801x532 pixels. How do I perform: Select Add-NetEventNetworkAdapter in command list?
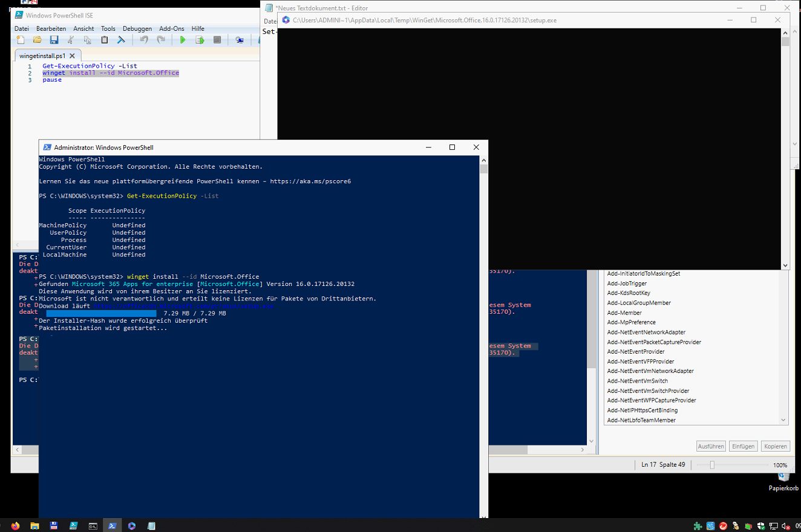pos(646,332)
